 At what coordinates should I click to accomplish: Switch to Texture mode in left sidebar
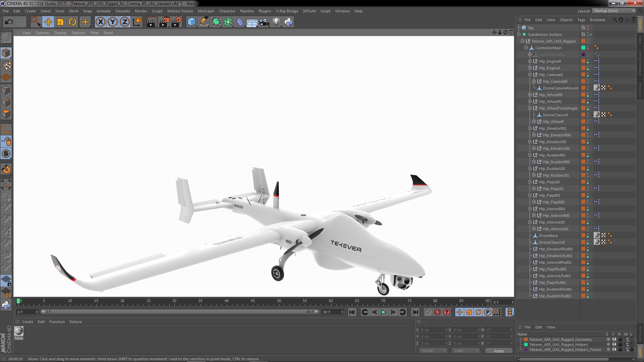coord(6,65)
